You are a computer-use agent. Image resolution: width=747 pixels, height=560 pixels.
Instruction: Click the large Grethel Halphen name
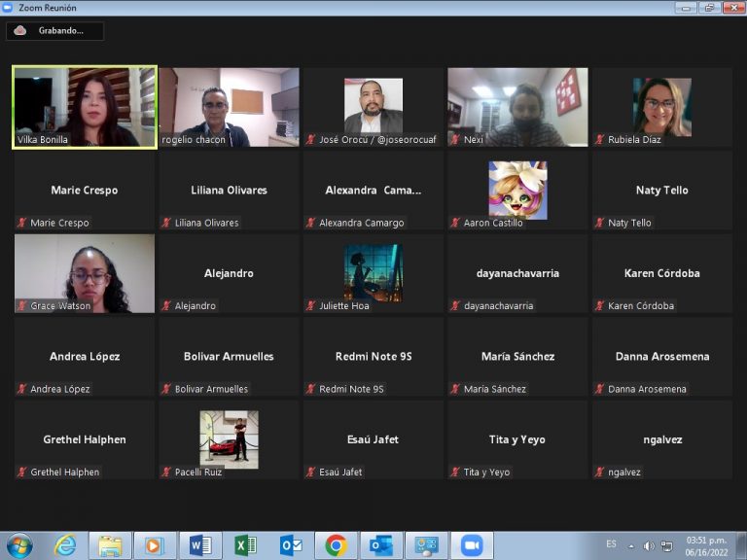pos(85,439)
